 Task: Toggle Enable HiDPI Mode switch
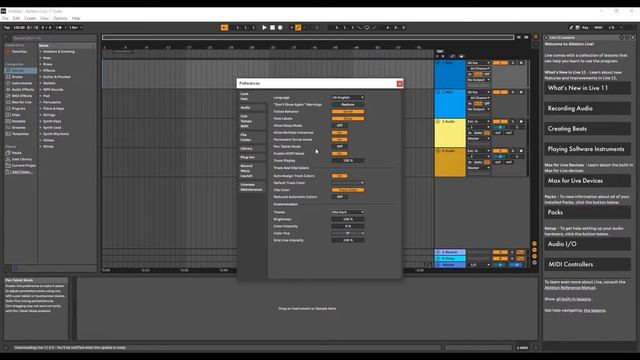(x=340, y=153)
